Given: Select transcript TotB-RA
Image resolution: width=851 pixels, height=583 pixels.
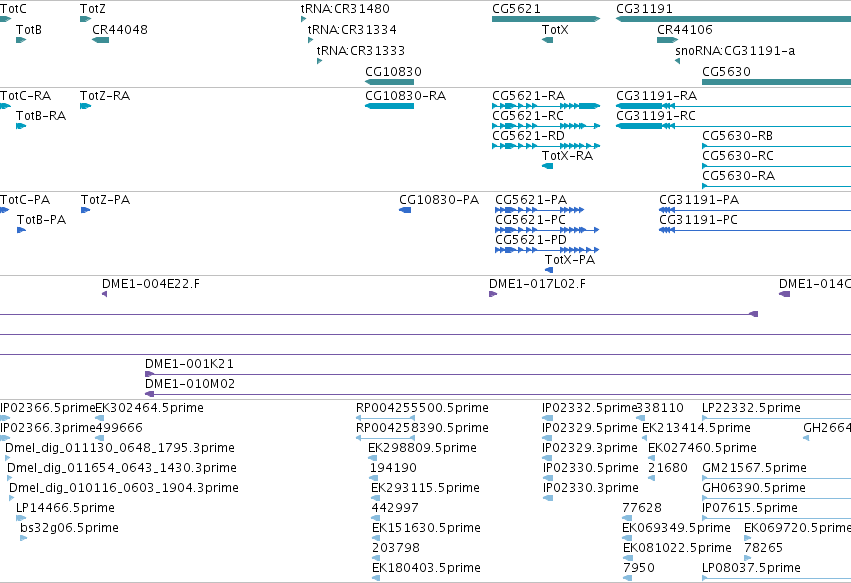Looking at the screenshot, I should 41,116.
